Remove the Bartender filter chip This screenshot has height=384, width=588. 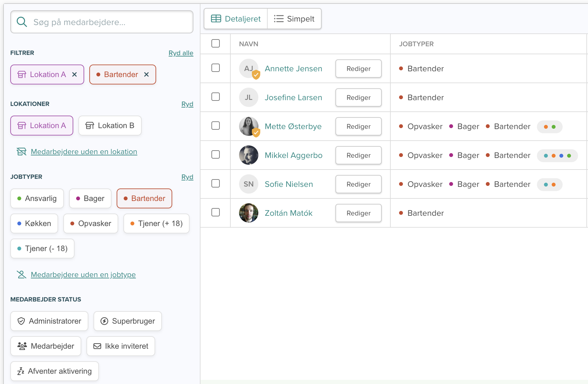(x=147, y=74)
